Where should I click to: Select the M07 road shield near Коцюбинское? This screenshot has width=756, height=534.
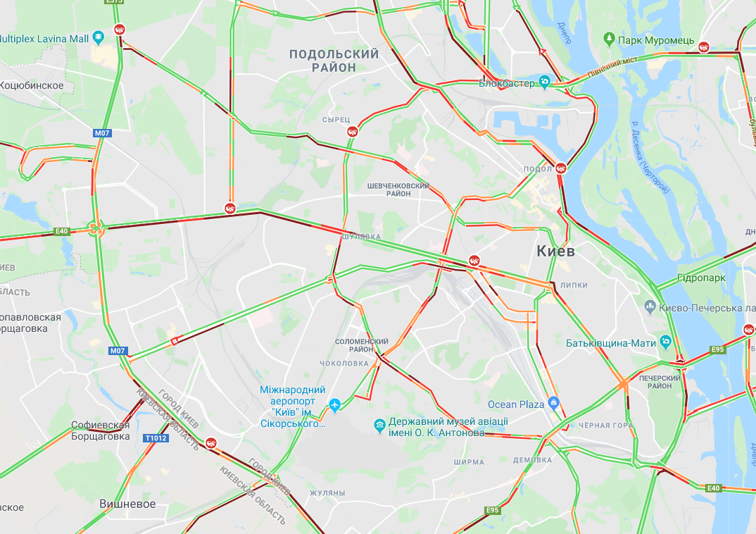[x=102, y=133]
